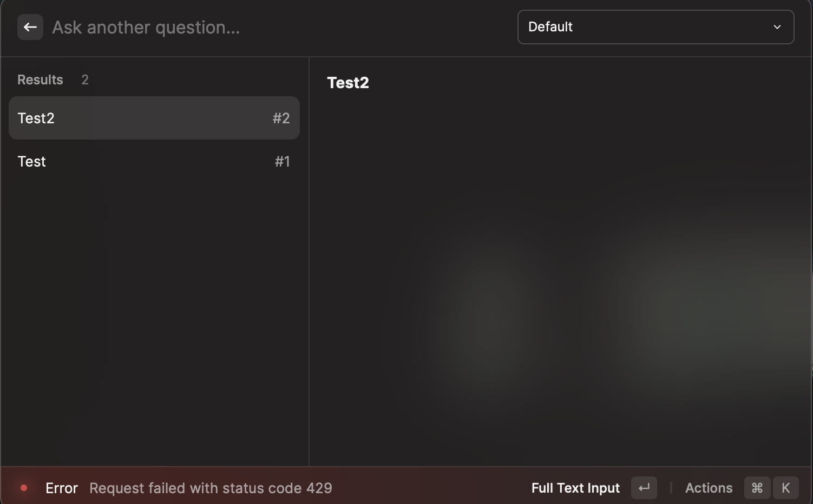Click the back arrow icon
813x504 pixels.
pyautogui.click(x=30, y=27)
